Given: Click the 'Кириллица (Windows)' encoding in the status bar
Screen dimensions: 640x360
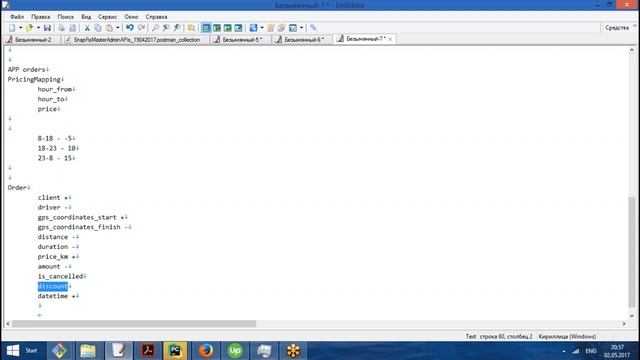Looking at the screenshot, I should point(567,337).
